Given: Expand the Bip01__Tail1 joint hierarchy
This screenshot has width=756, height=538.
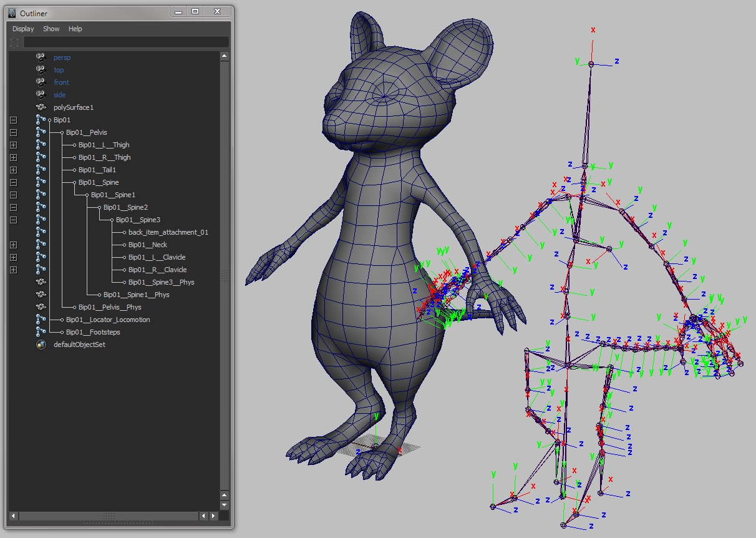Looking at the screenshot, I should point(13,170).
